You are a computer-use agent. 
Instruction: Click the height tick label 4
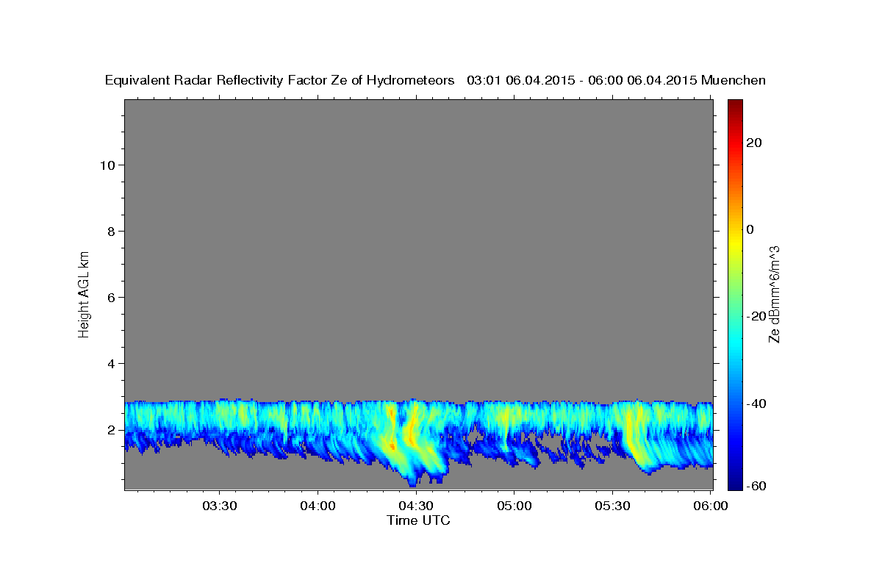pos(112,364)
